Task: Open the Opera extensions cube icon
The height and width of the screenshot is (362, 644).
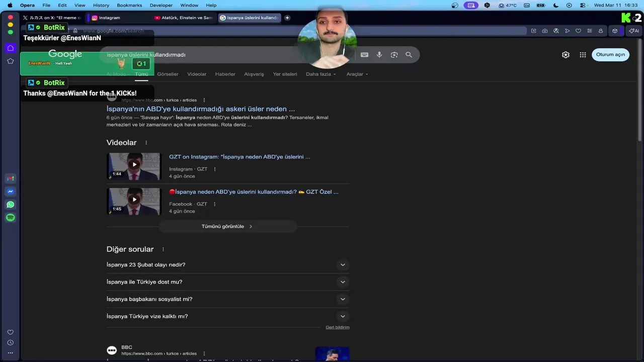Action: click(615, 31)
